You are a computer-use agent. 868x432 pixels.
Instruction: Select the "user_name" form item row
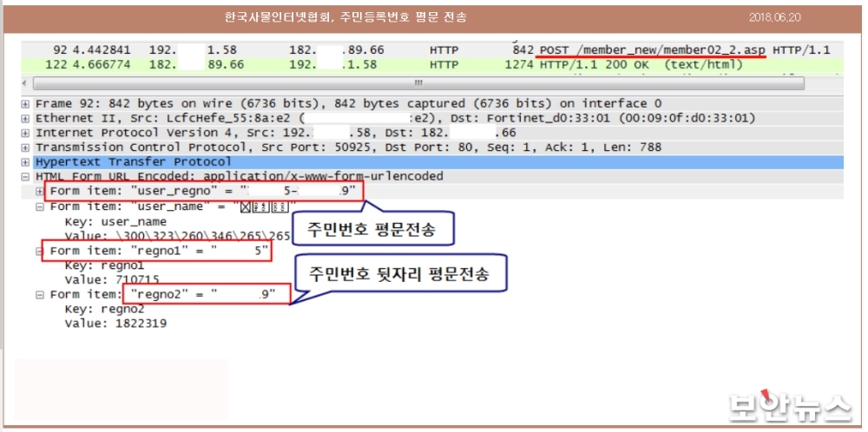[x=174, y=206]
